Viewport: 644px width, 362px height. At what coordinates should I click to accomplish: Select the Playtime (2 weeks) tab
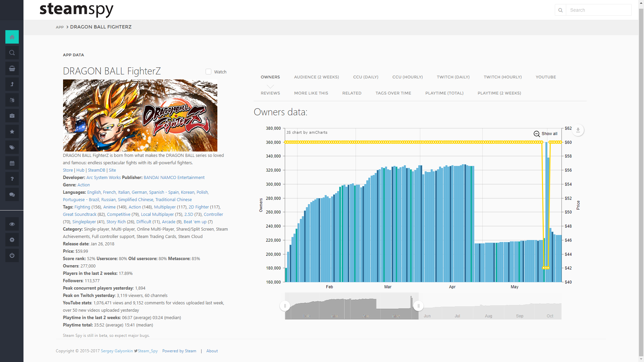(499, 93)
